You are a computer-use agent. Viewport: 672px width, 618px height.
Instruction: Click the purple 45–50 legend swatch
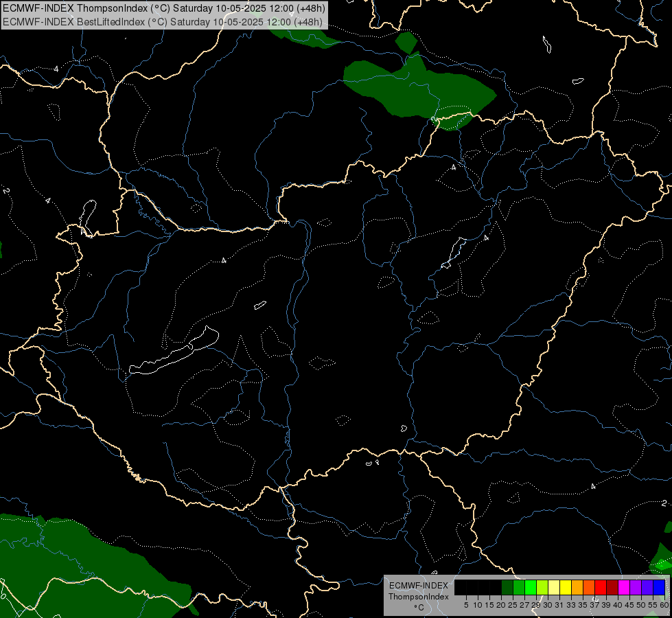tap(636, 588)
